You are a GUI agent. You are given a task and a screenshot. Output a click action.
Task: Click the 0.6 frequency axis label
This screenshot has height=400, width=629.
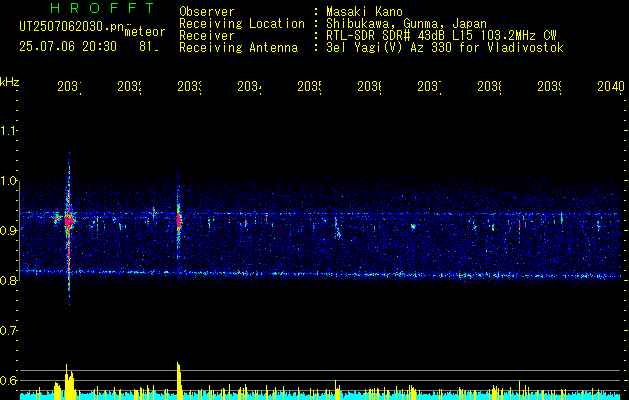click(x=8, y=380)
